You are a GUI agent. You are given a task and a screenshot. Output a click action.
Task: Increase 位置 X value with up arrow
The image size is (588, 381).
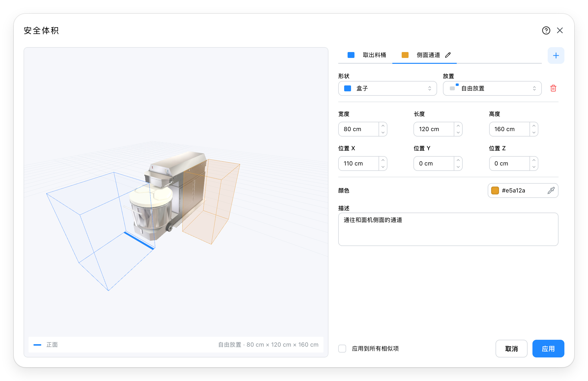point(383,160)
